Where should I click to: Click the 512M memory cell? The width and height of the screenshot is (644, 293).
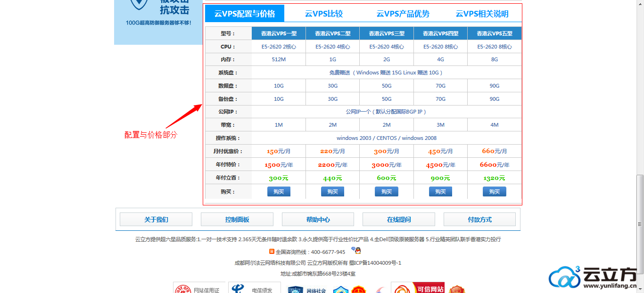point(279,60)
